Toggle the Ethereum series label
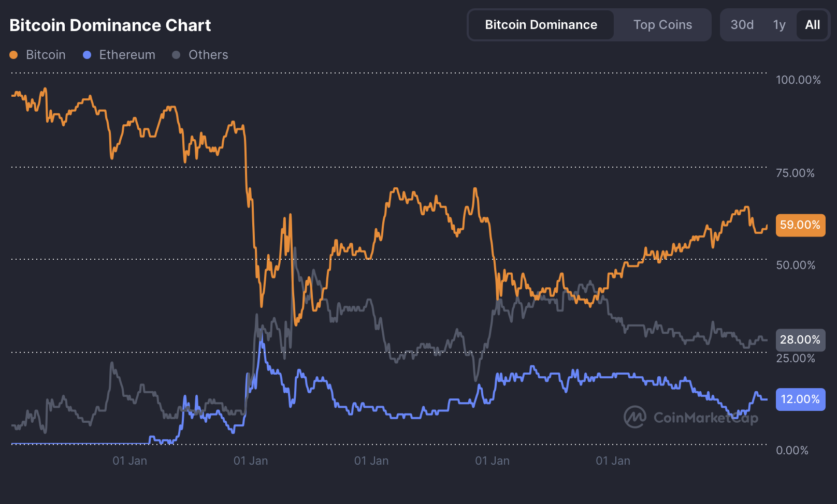The height and width of the screenshot is (504, 837). [127, 55]
